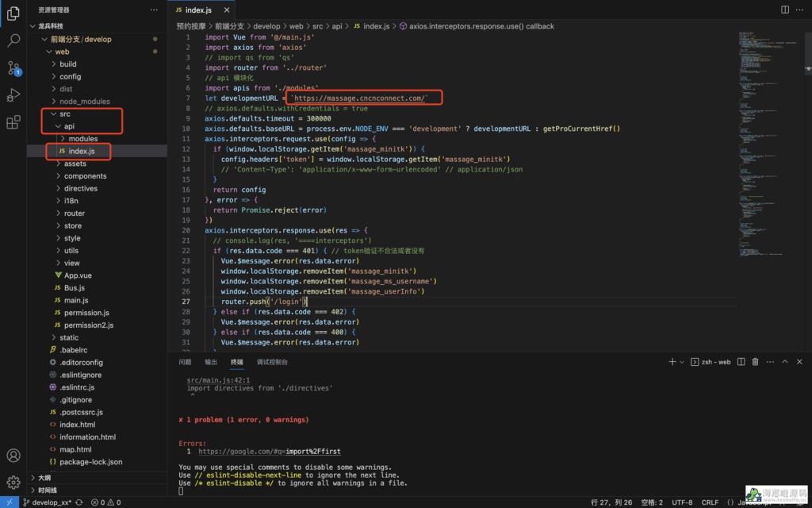The height and width of the screenshot is (508, 812).
Task: Expand the static folder
Action: coord(69,337)
